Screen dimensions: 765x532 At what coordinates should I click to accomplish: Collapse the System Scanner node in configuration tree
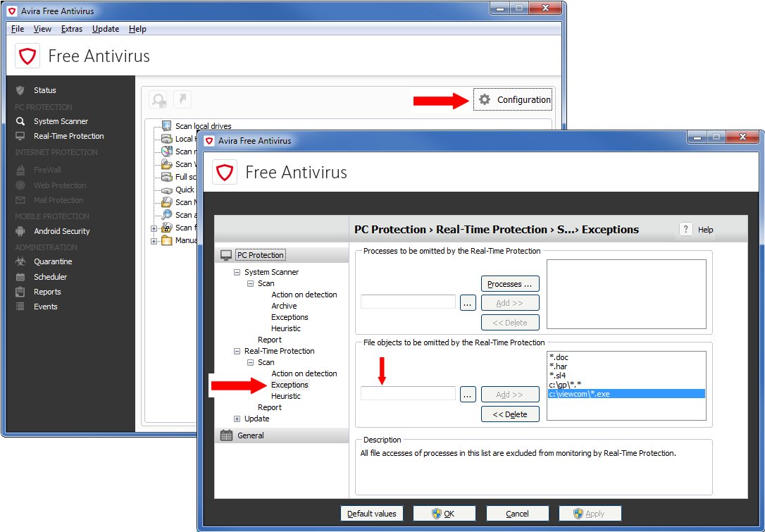pyautogui.click(x=237, y=273)
